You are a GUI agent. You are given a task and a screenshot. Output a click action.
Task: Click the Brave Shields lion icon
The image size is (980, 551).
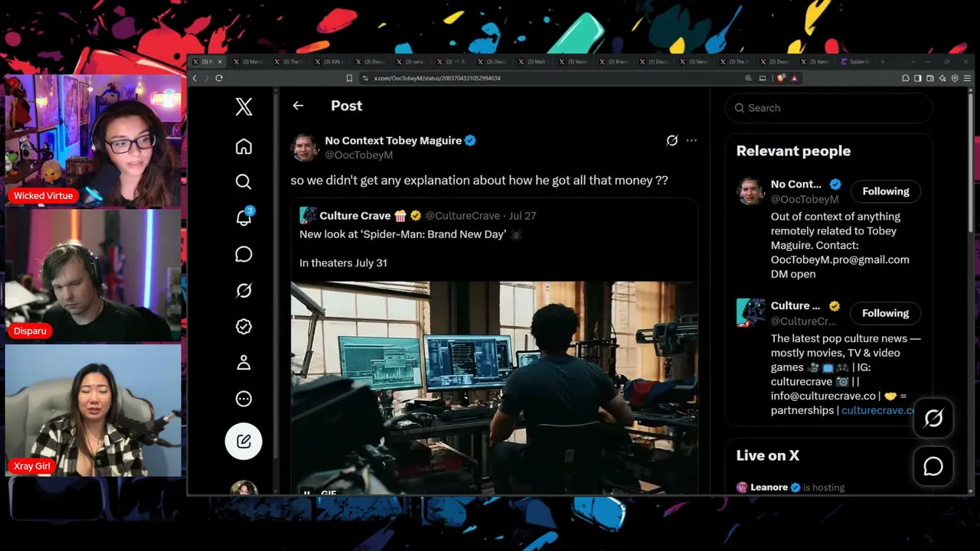pyautogui.click(x=782, y=78)
